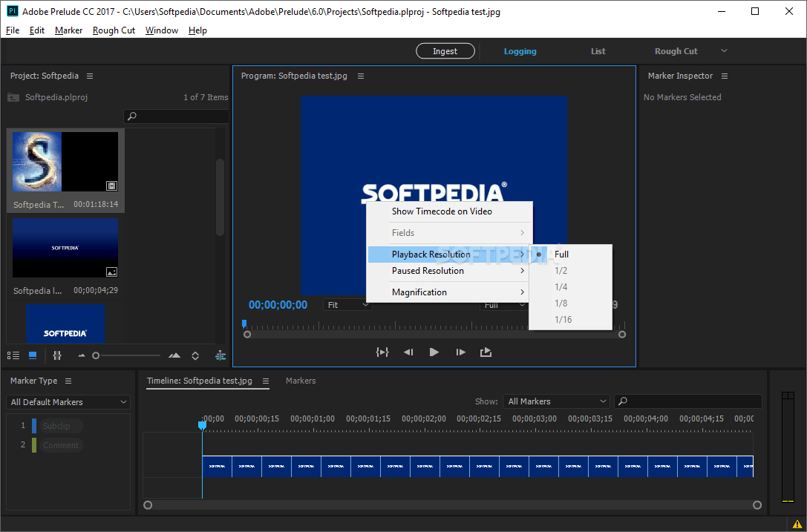Step forward one frame in Program monitor
The width and height of the screenshot is (807, 532).
point(460,352)
